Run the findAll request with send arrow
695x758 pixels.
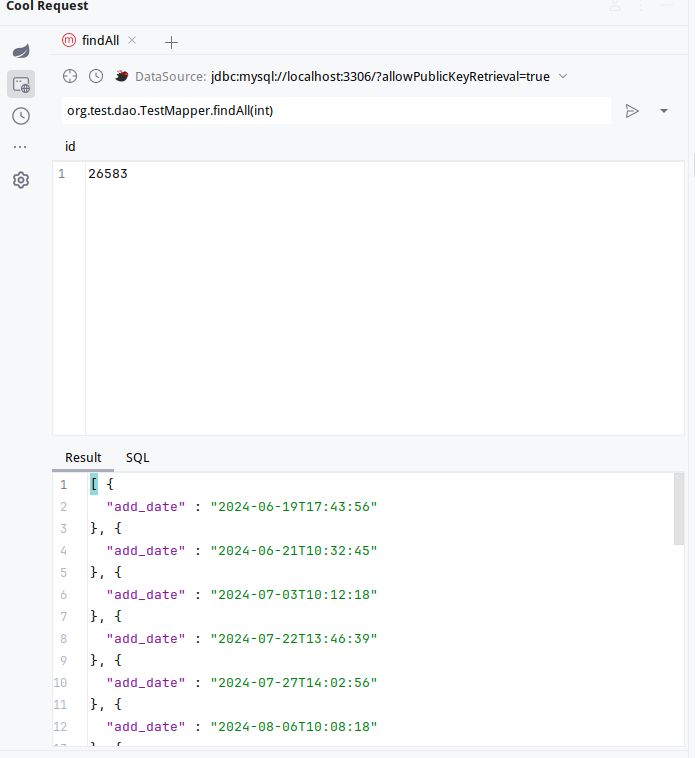pyautogui.click(x=632, y=111)
